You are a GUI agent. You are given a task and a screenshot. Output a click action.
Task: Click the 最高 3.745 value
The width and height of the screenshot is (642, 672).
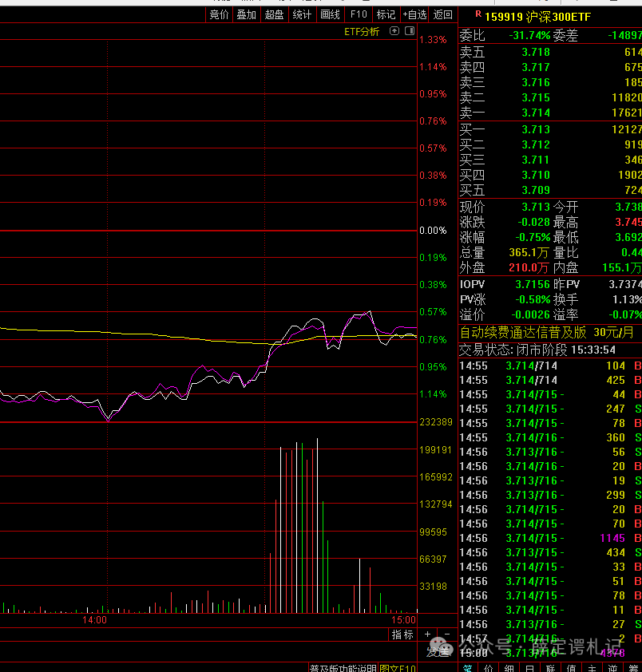coord(628,222)
